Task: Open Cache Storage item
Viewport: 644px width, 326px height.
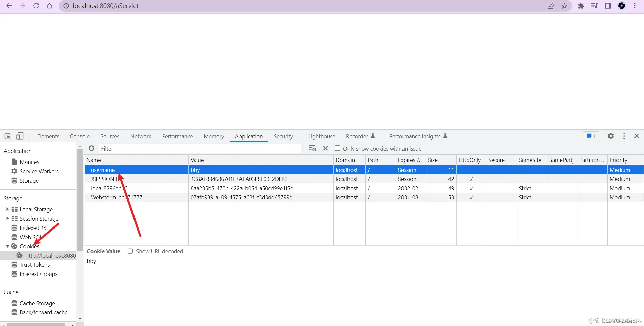Action: [x=37, y=303]
